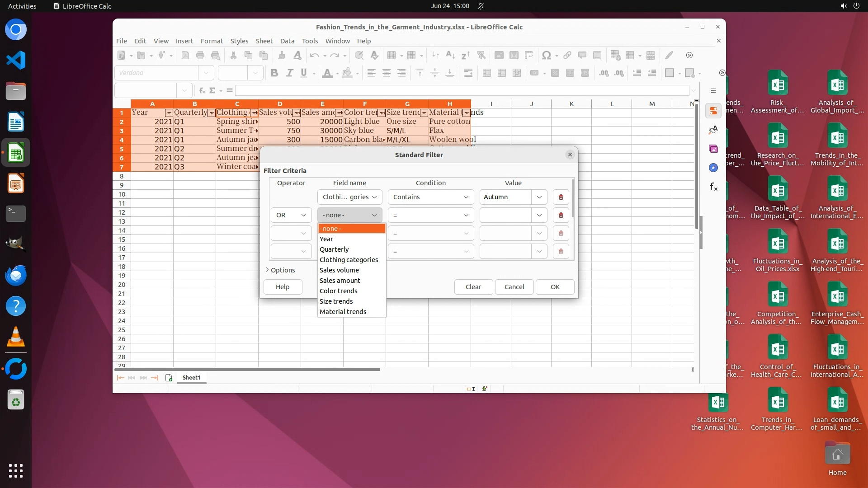Delete the second filter criteria row

[x=561, y=215]
